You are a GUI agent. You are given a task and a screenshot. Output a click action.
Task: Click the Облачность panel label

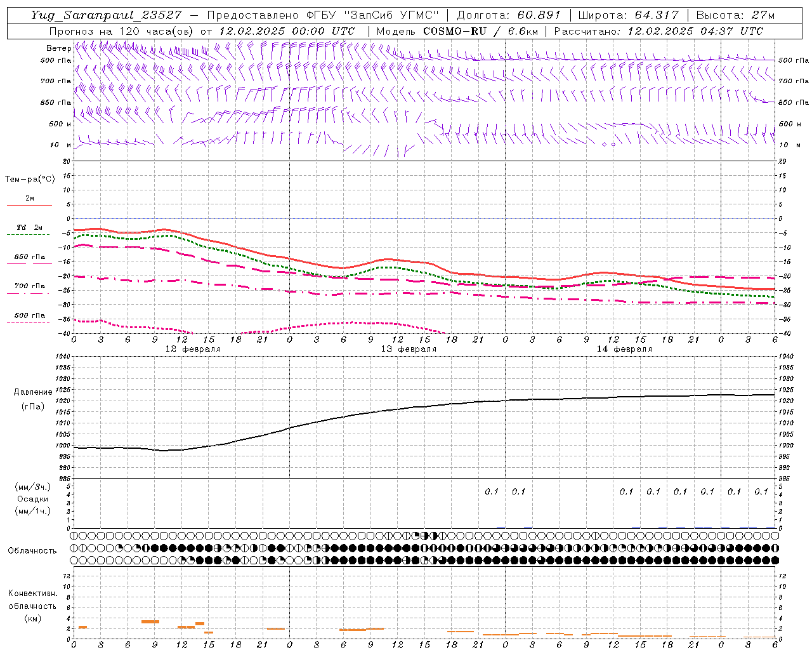(x=32, y=550)
